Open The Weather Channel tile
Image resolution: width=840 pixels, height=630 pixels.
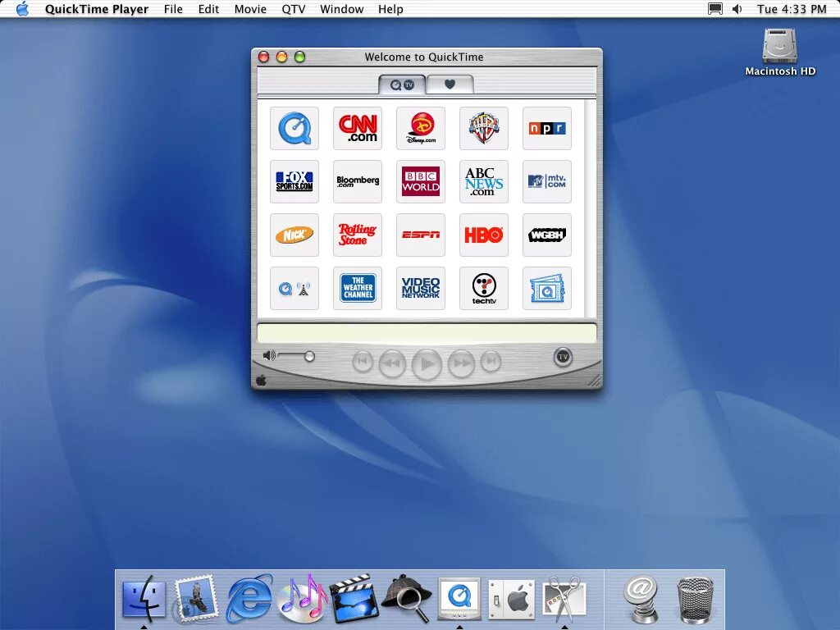click(358, 289)
